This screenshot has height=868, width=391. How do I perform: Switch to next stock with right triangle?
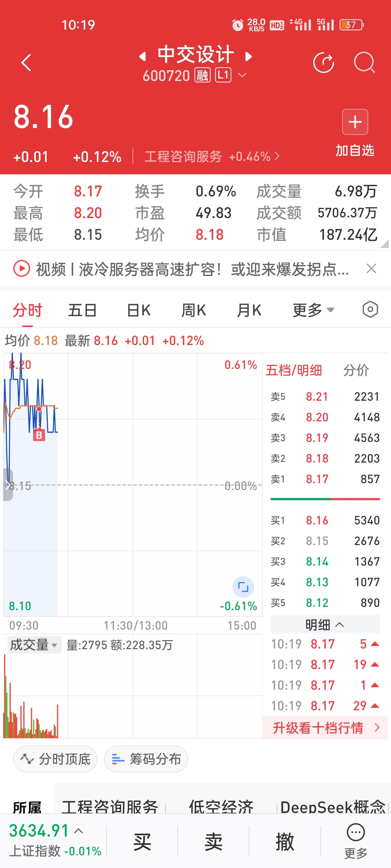248,56
